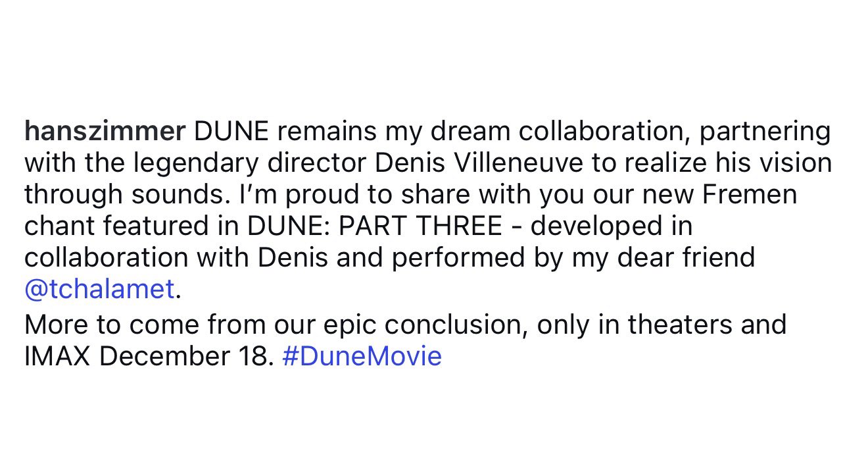Screen dimensions: 868x470
Task: Tap the #DuneMovie hashtag
Action: pos(362,356)
